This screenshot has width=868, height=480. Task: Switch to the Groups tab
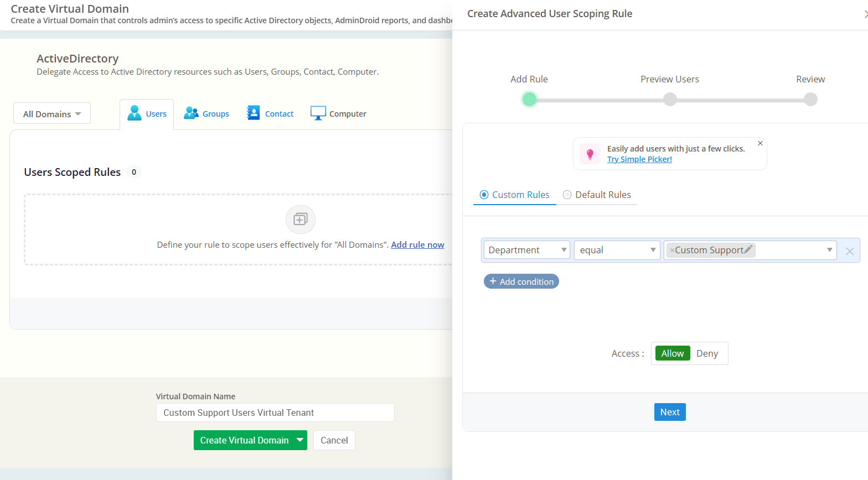pyautogui.click(x=206, y=113)
